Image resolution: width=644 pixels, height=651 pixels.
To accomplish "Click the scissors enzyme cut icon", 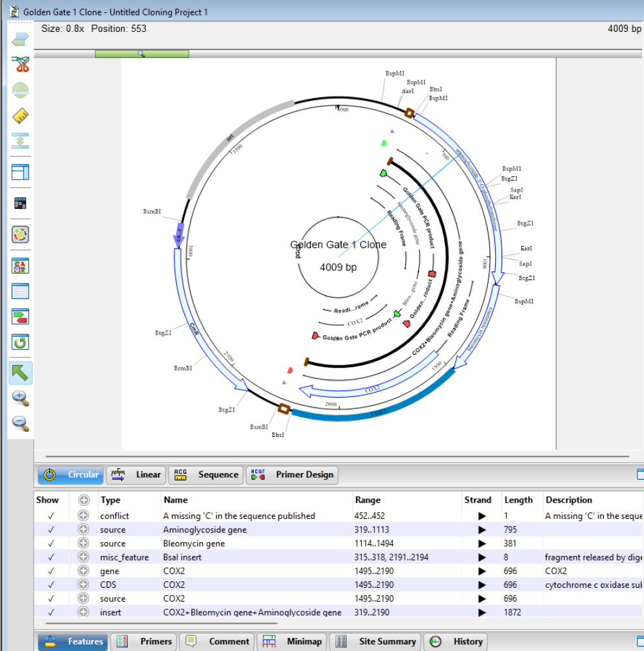I will (21, 64).
